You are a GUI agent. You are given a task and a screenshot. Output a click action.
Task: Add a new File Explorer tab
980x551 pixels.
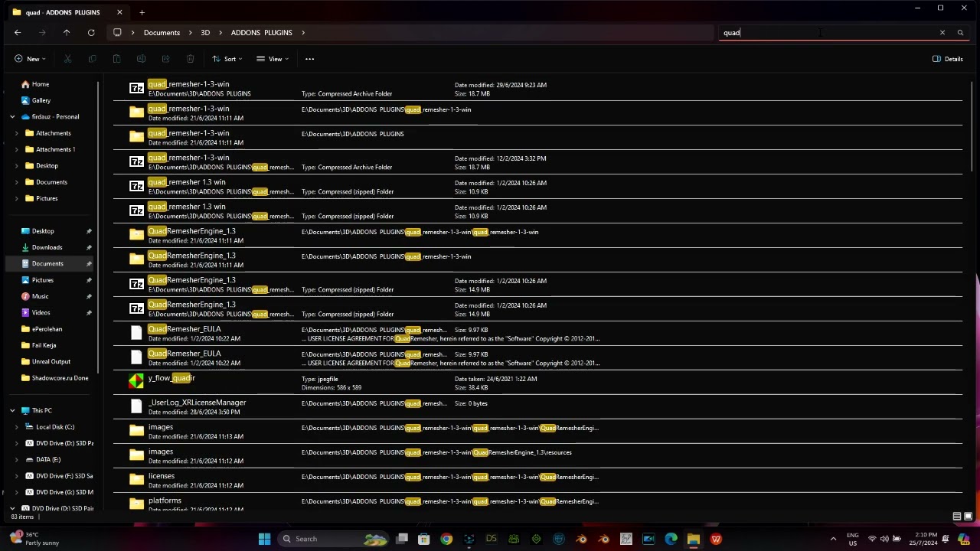142,12
